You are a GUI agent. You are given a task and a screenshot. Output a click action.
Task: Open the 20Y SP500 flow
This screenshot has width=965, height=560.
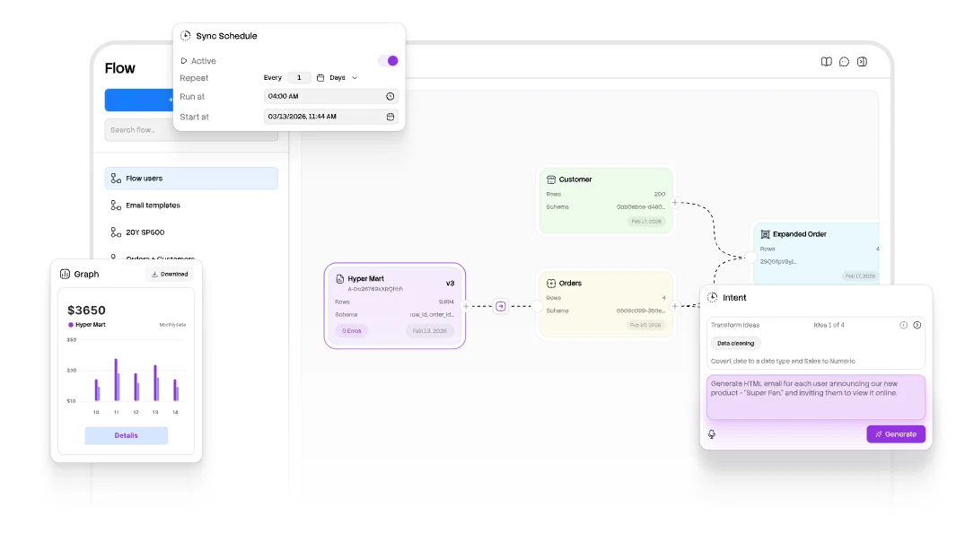coord(191,232)
